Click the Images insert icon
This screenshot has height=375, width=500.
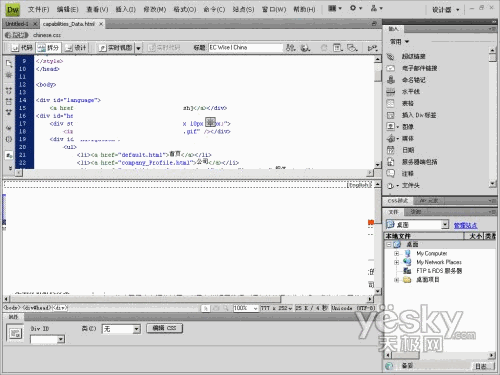[x=390, y=127]
